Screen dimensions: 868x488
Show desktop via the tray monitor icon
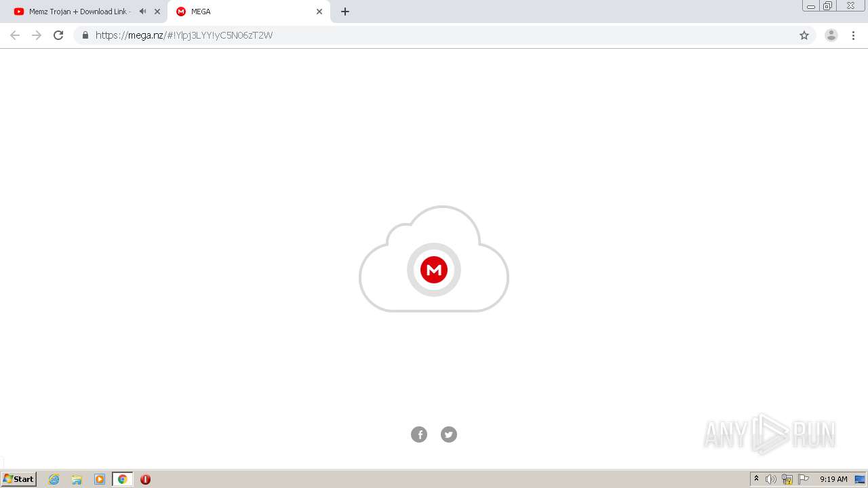(860, 479)
